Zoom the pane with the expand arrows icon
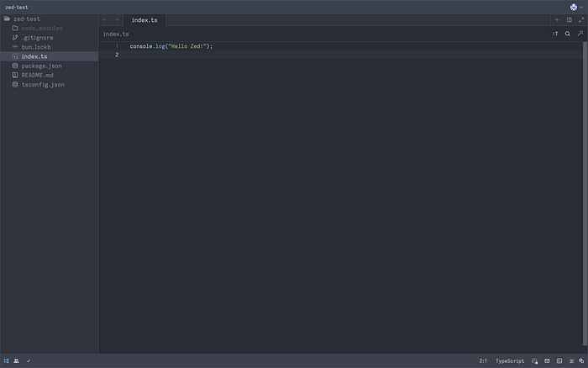The height and width of the screenshot is (368, 588). [x=581, y=20]
